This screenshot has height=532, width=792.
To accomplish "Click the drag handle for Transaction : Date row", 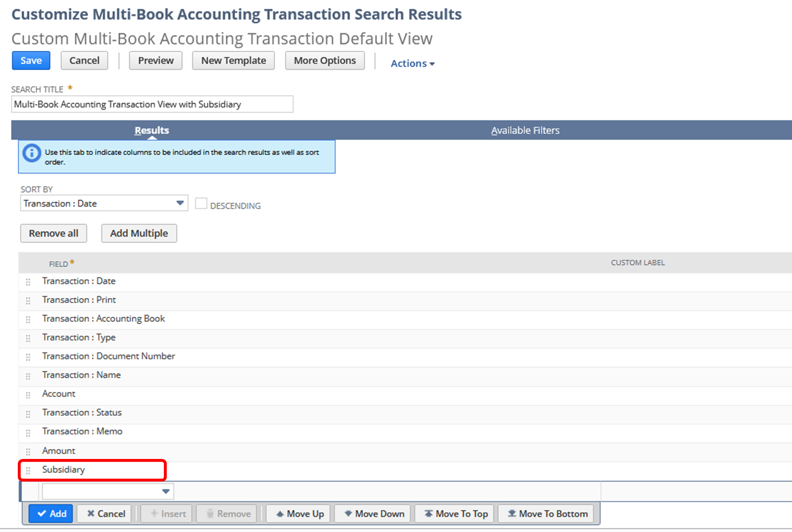I will click(28, 282).
